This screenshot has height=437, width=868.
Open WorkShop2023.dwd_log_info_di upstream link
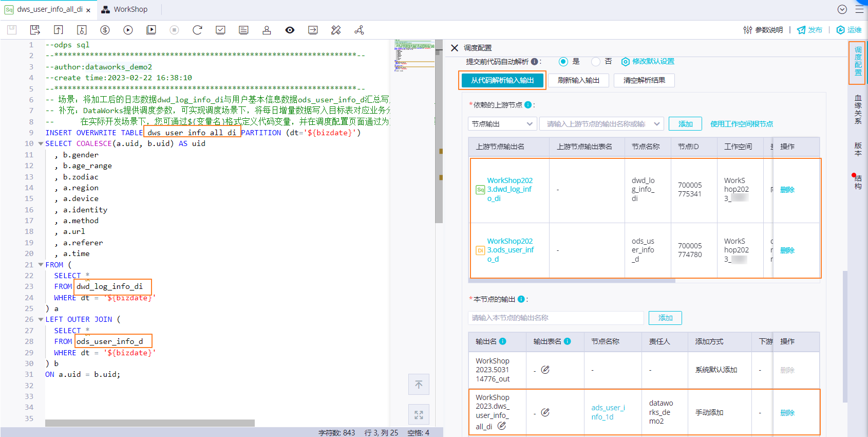click(510, 189)
